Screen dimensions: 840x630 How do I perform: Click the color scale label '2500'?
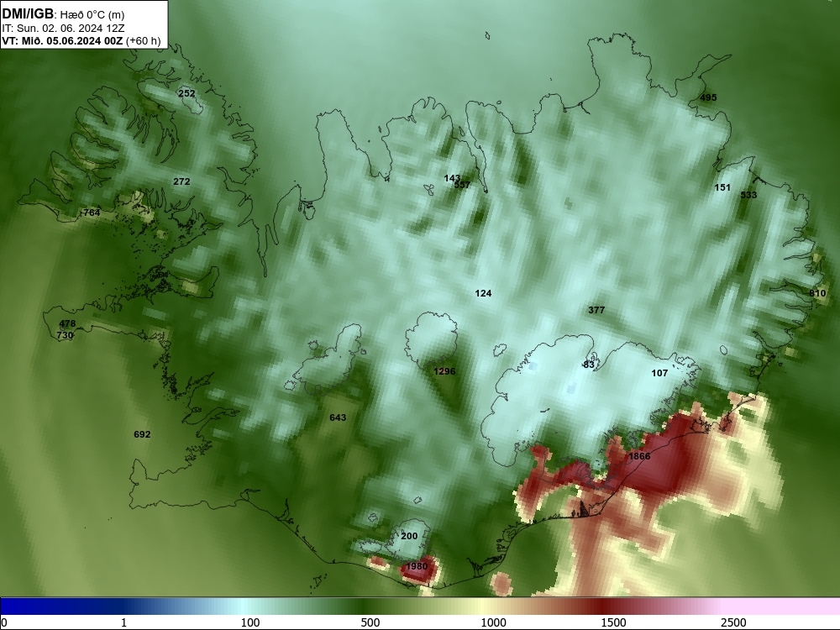(733, 622)
